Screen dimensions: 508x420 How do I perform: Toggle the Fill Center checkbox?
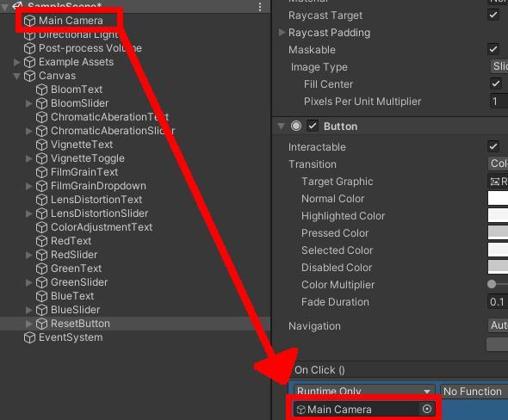[x=495, y=83]
